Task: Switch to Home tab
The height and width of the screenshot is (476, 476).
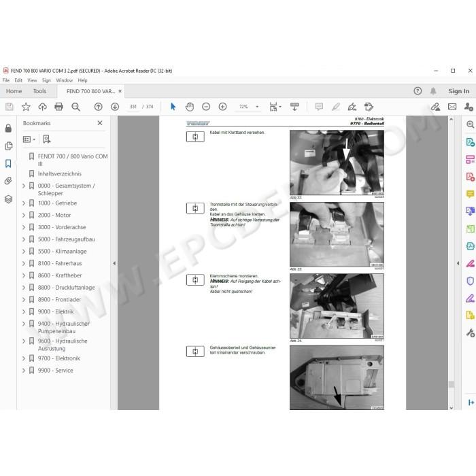Action: coord(14,91)
